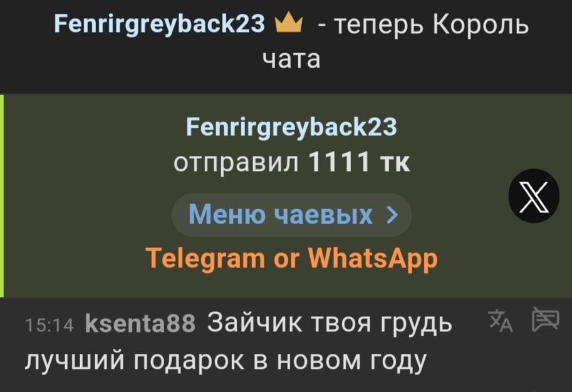Click the ksenta88 username
Screen dimensions: 572x392
140,324
